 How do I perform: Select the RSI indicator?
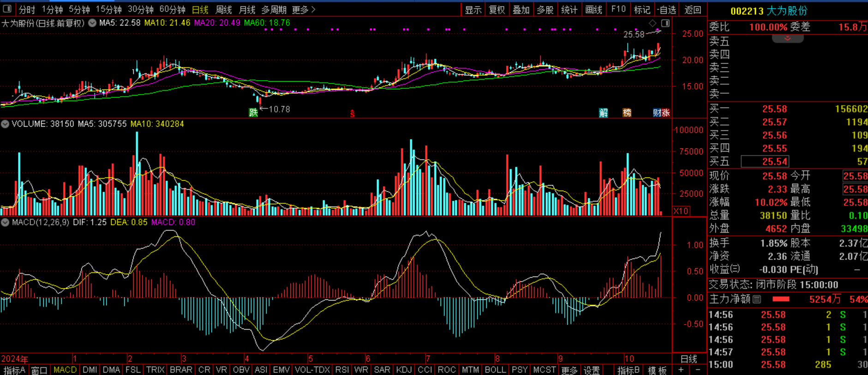pos(342,370)
